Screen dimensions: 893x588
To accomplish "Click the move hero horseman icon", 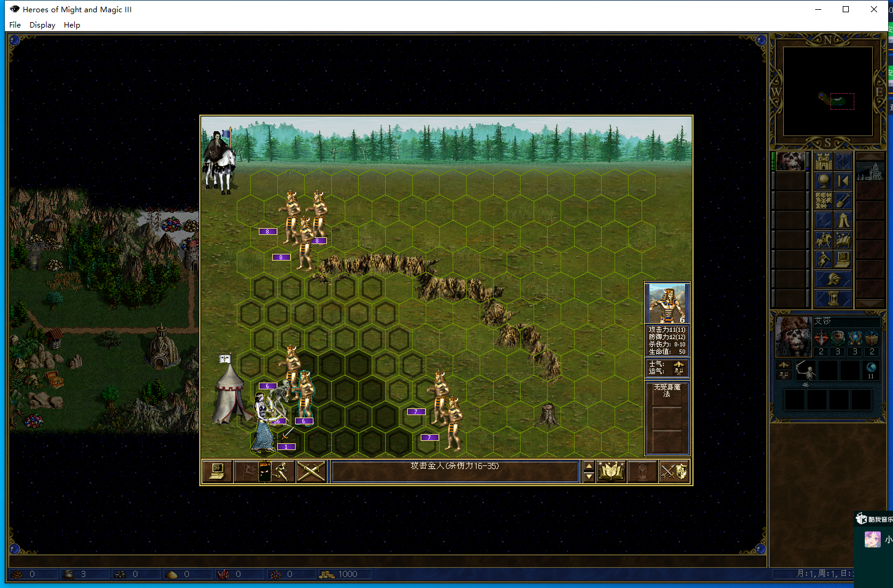I will click(x=824, y=240).
